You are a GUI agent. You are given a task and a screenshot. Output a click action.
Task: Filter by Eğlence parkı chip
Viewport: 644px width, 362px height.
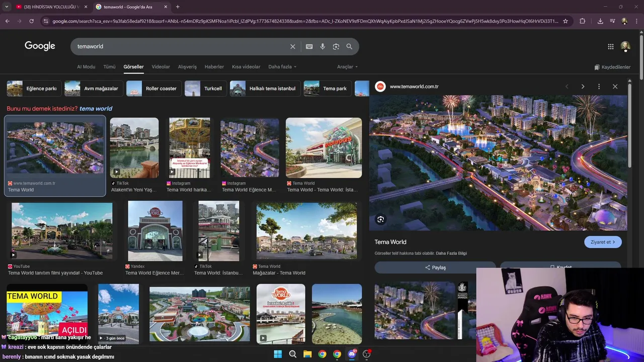click(34, 88)
